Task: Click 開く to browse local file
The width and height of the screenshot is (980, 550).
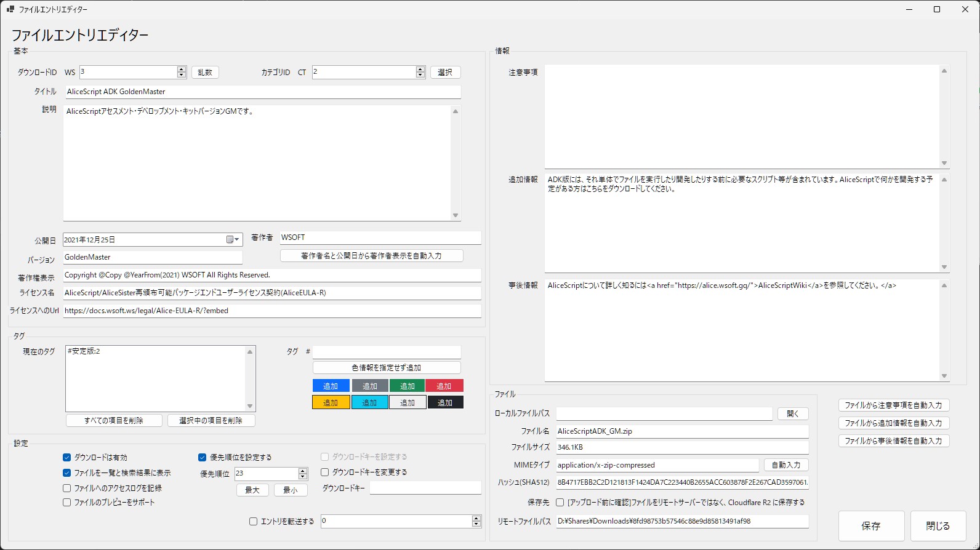Action: pyautogui.click(x=792, y=414)
